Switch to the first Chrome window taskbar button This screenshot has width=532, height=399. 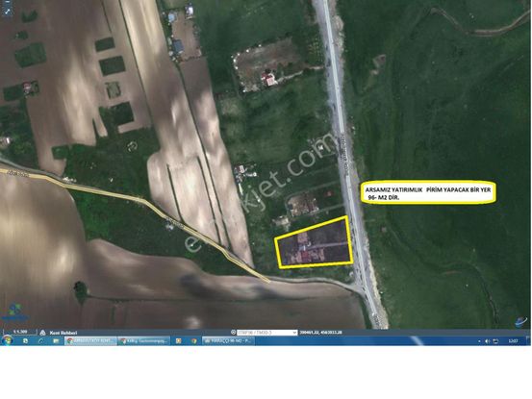[x=90, y=341]
